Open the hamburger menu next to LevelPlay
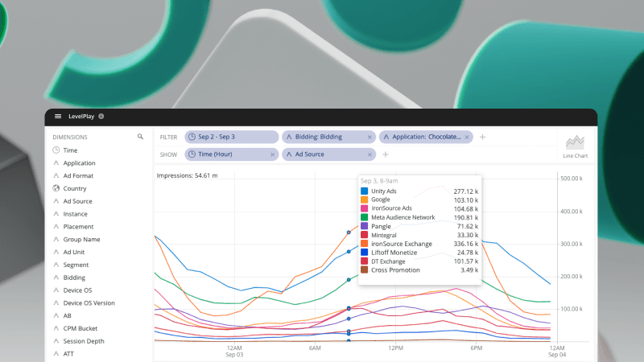The width and height of the screenshot is (644, 362). tap(58, 117)
